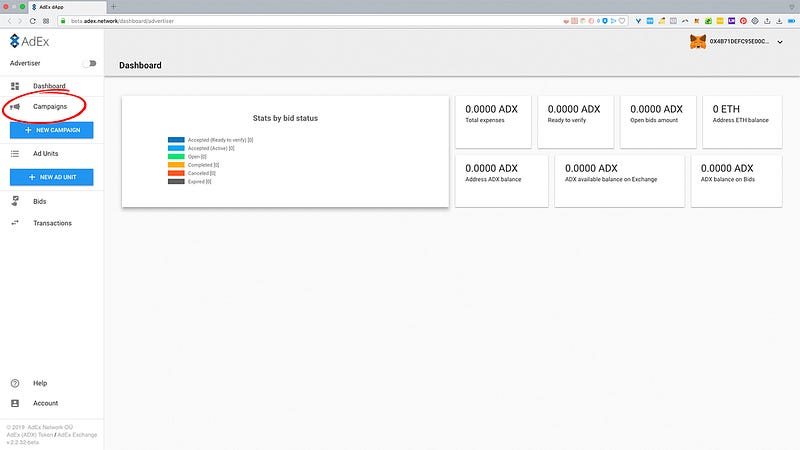Click the wallet address 0X4B71DEFC95E00C...
This screenshot has width=800, height=450.
[739, 41]
